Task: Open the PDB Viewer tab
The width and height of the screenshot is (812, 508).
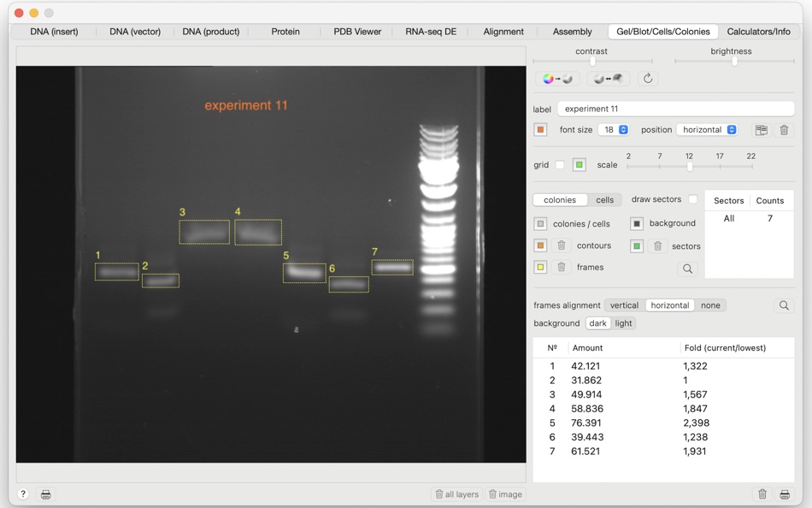Action: click(357, 32)
